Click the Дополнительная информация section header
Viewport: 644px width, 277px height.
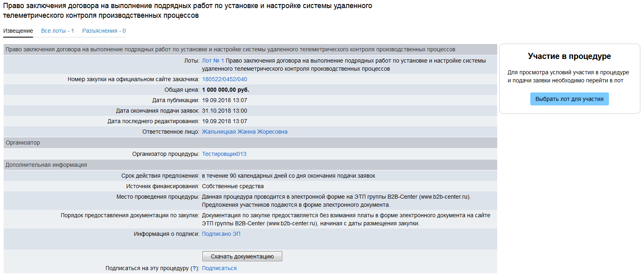point(46,165)
